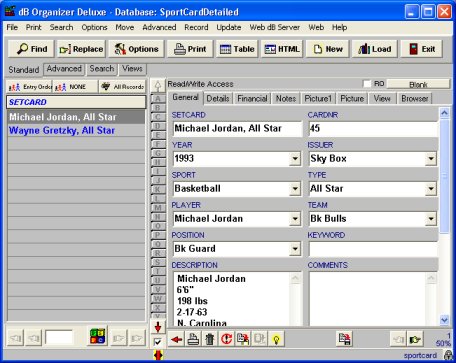Click the Blank button

point(418,84)
